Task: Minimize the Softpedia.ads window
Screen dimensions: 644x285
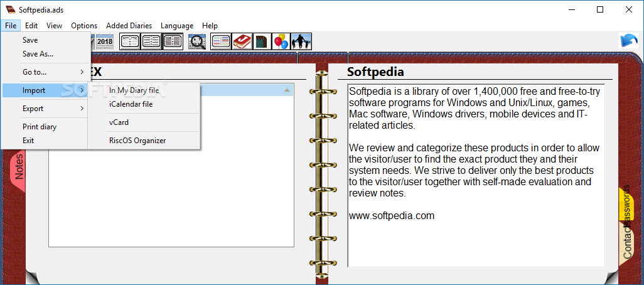Action: coord(571,9)
